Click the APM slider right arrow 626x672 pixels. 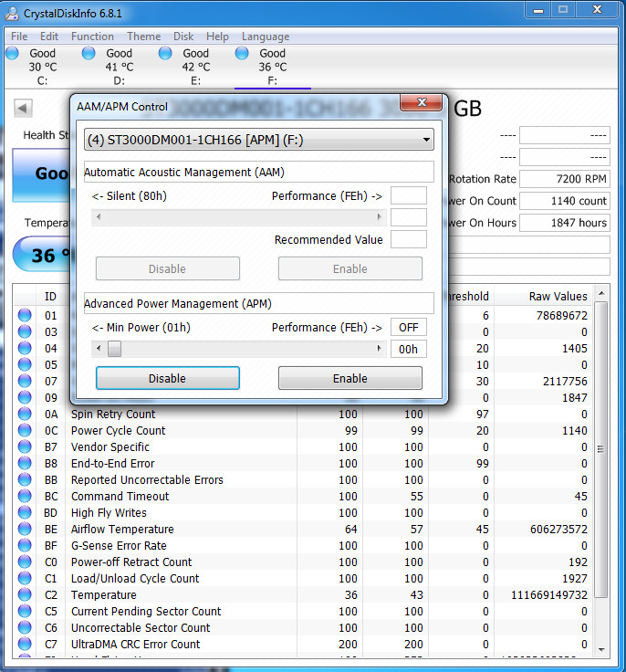(x=380, y=349)
